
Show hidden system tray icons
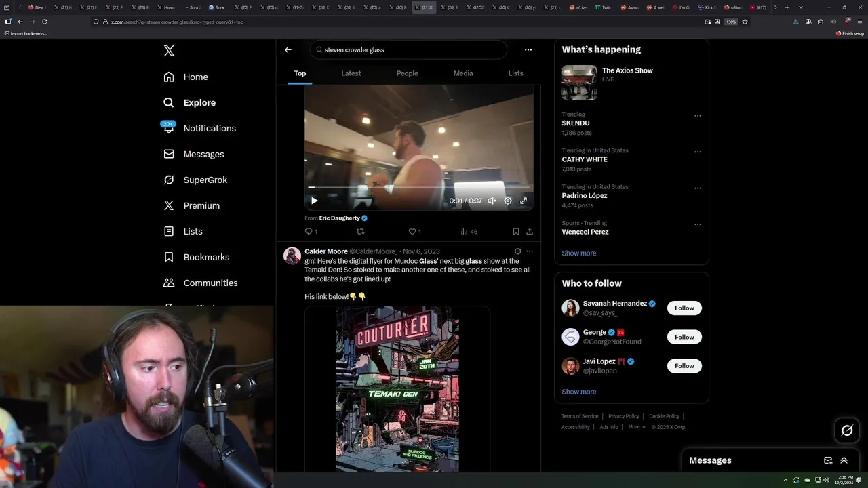(x=785, y=480)
